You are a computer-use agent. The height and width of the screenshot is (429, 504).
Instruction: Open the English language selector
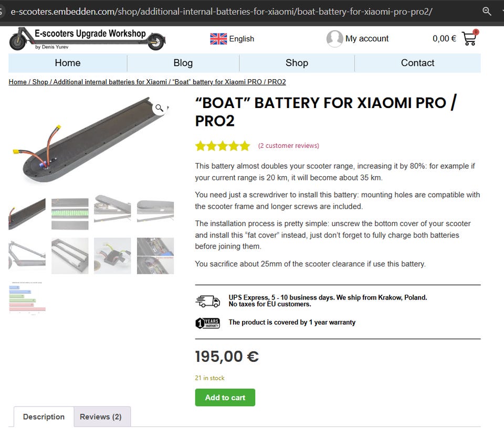pyautogui.click(x=241, y=38)
